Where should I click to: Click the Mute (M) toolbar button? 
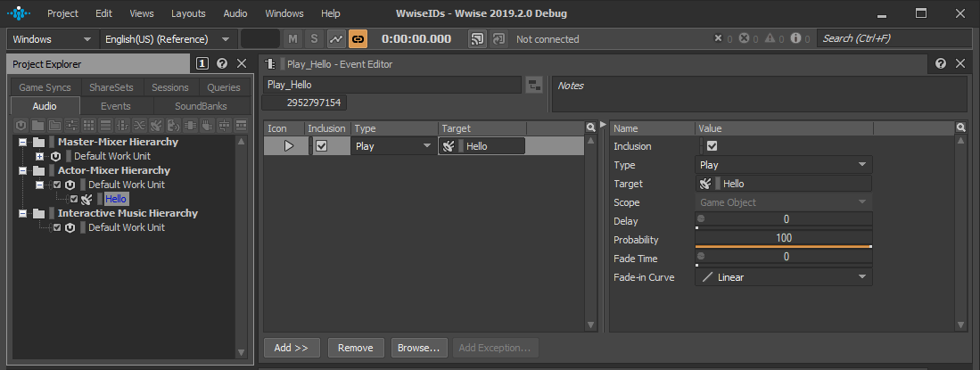[x=293, y=39]
